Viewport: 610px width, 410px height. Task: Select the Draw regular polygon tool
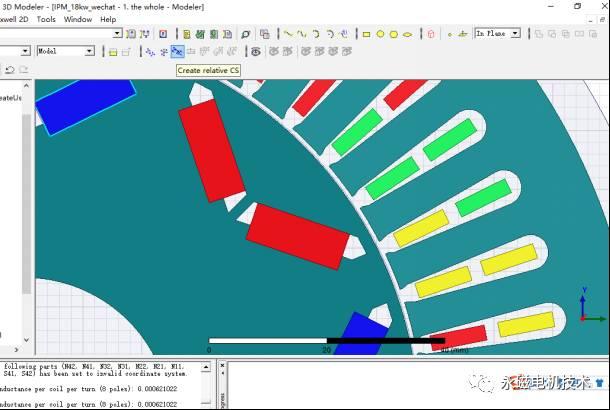pyautogui.click(x=394, y=34)
